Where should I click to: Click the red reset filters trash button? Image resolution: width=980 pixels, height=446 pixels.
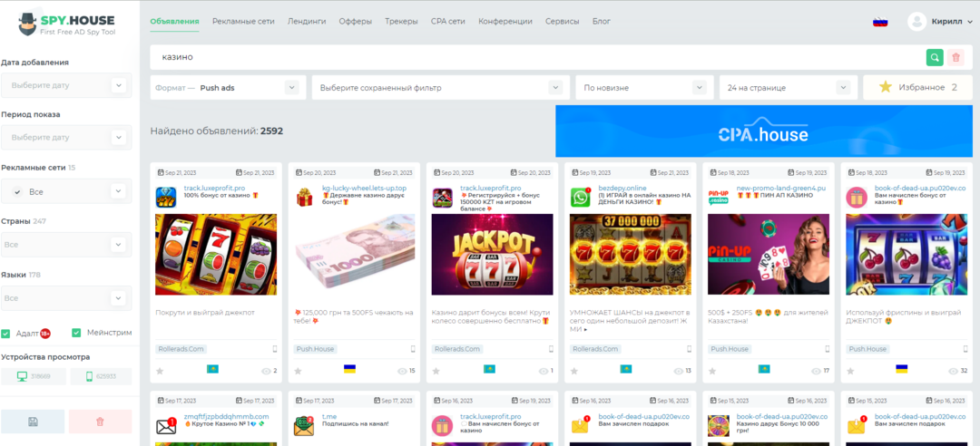pyautogui.click(x=100, y=422)
